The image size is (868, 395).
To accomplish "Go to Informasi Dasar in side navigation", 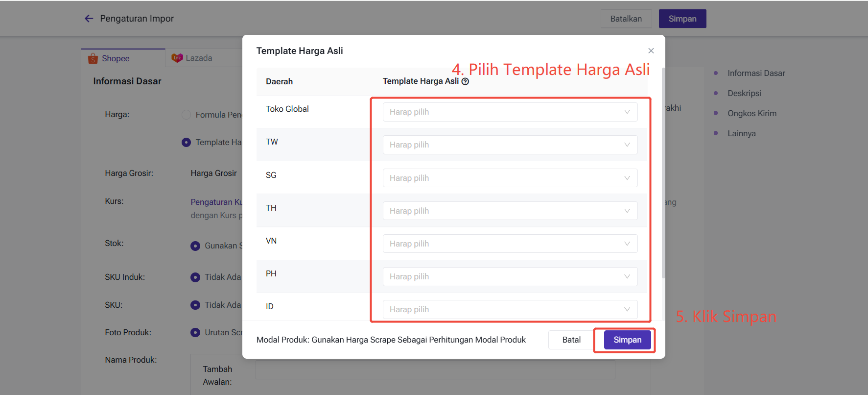I will click(x=756, y=73).
